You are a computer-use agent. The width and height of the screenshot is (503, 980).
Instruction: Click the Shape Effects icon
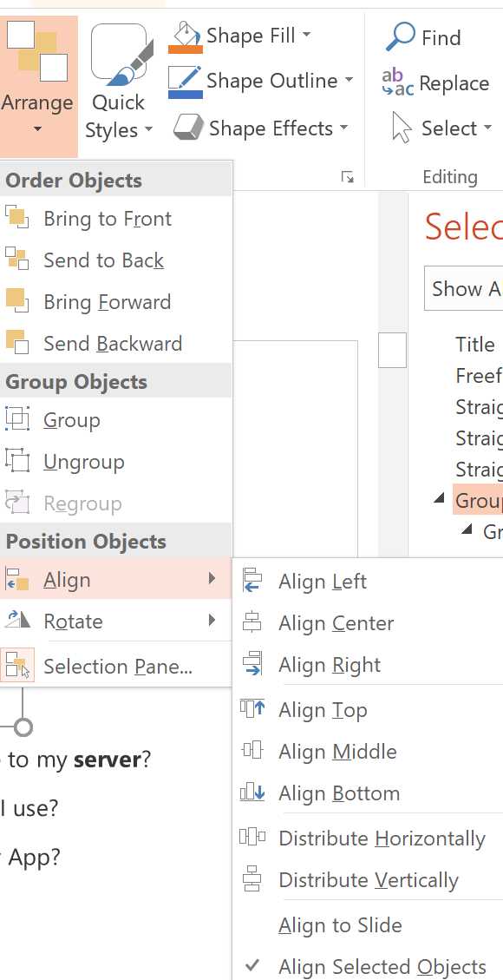[185, 127]
